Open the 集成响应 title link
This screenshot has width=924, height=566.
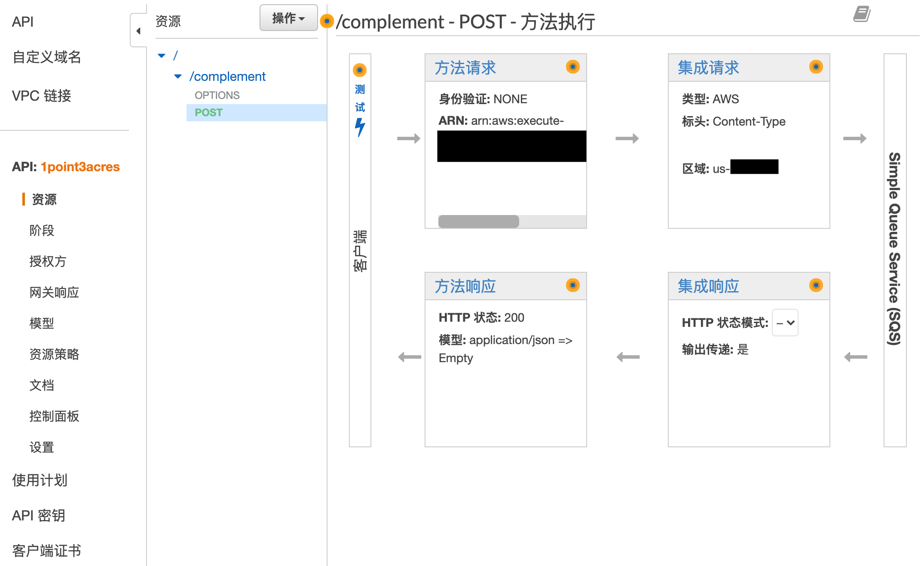(x=708, y=286)
